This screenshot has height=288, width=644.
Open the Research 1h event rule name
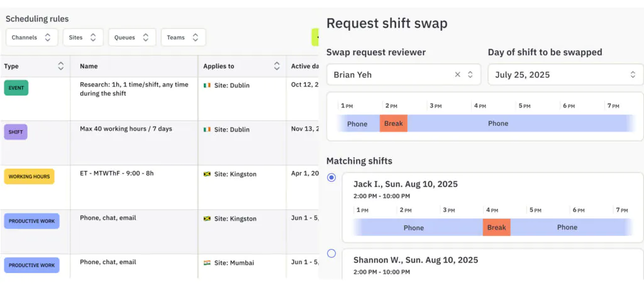tap(134, 89)
